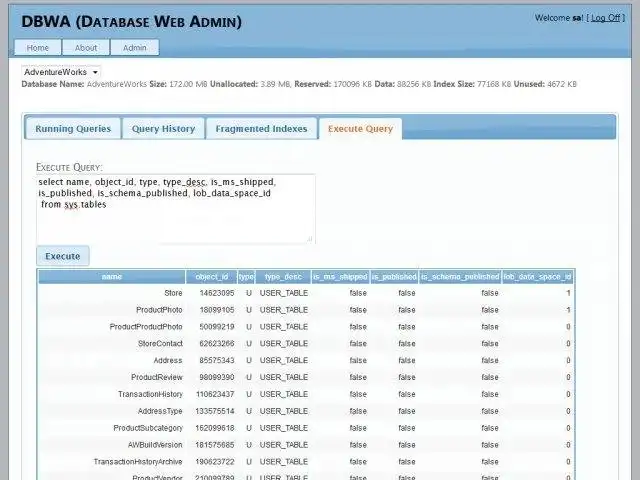
Task: Click object_id value 98099390
Action: [217, 377]
